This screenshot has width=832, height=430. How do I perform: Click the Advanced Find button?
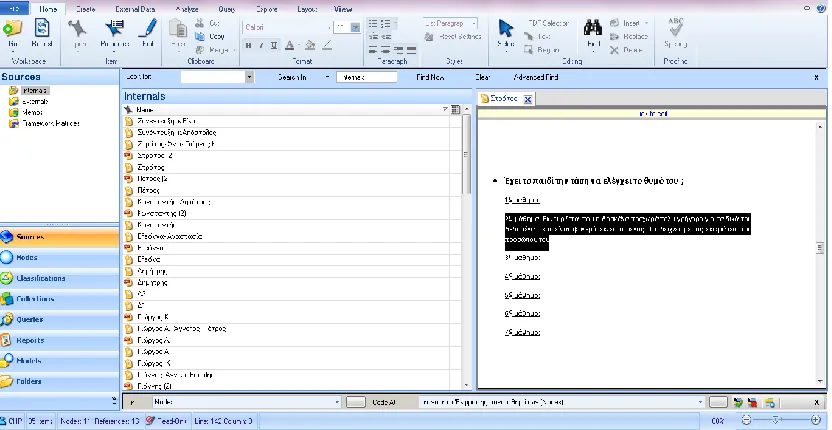coord(536,78)
